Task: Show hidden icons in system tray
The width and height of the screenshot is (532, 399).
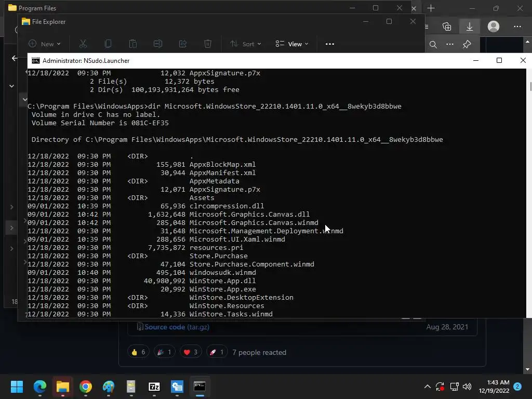Action: pyautogui.click(x=428, y=387)
